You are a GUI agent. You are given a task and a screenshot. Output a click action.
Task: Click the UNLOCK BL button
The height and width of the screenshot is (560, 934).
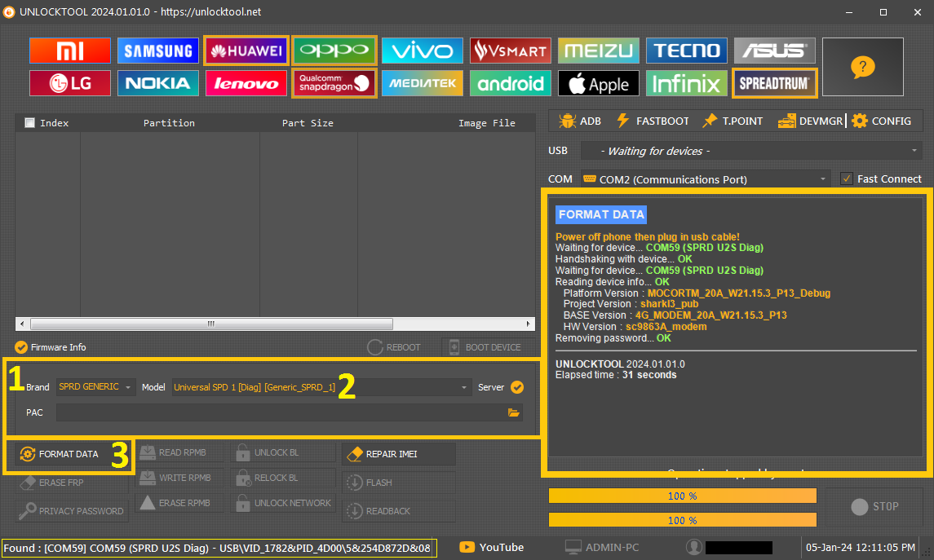pyautogui.click(x=284, y=452)
